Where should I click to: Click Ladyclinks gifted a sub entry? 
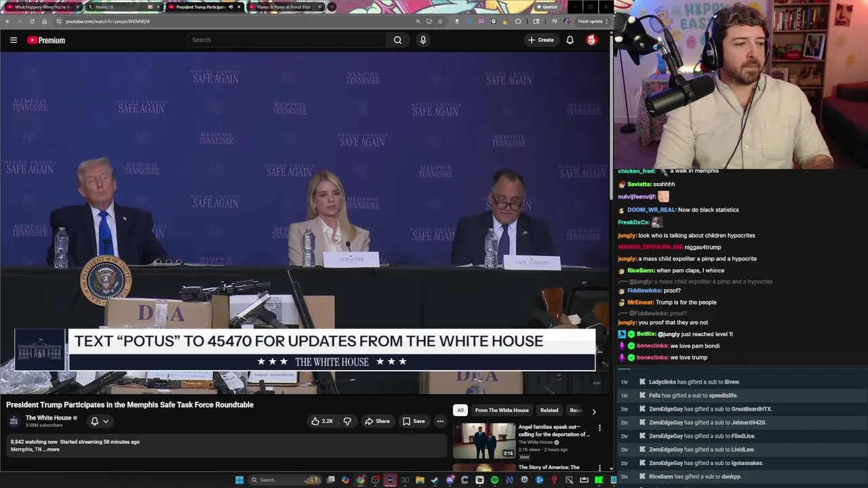click(x=694, y=382)
